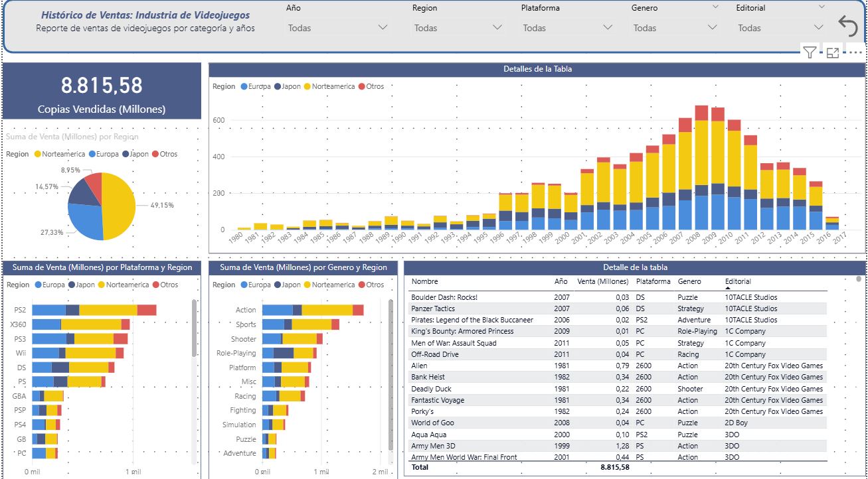Click the platform chart vertical scrollbar
This screenshot has height=479, width=868.
[194, 332]
